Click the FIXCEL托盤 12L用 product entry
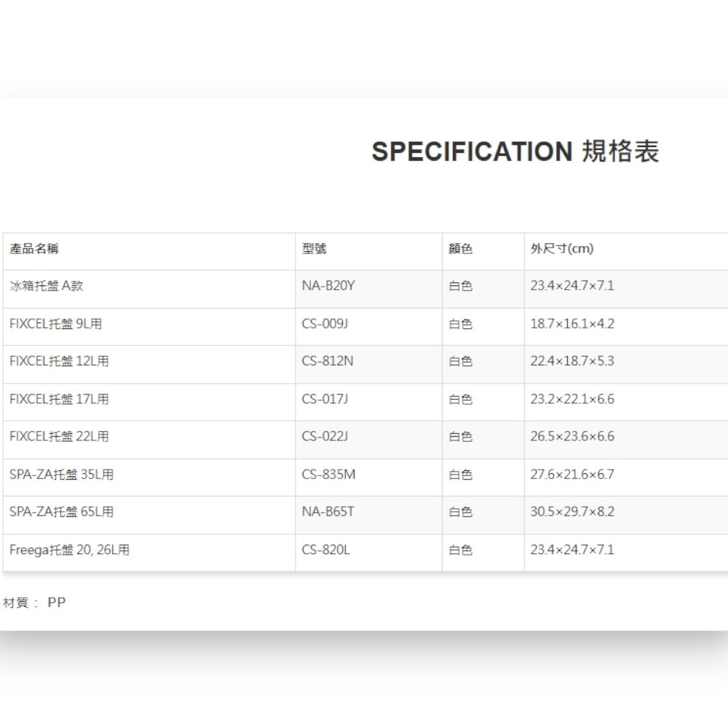This screenshot has height=728, width=728. click(58, 362)
